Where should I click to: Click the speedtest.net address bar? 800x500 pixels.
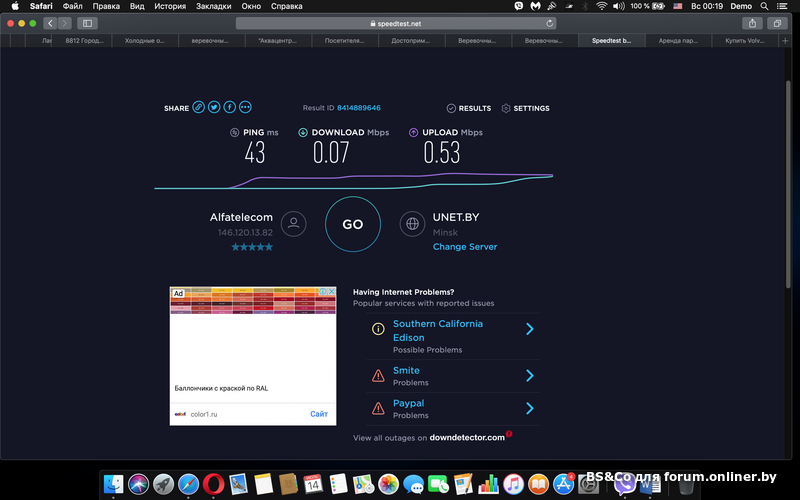(398, 23)
